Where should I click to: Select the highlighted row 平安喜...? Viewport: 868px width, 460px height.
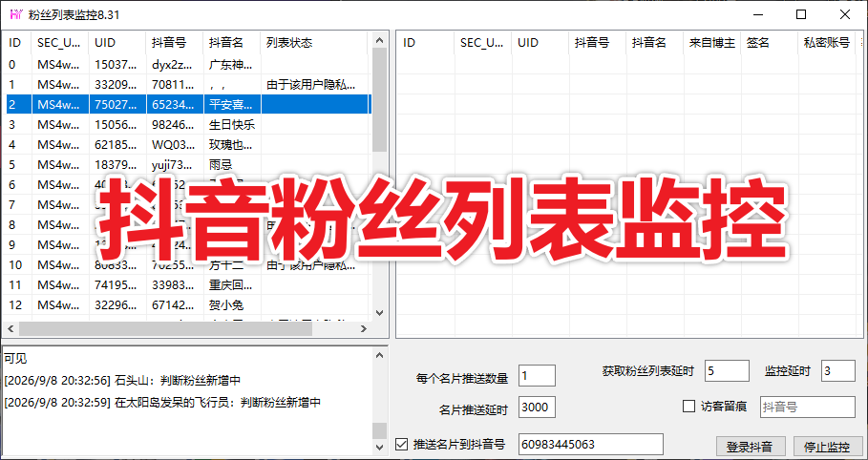coord(188,105)
